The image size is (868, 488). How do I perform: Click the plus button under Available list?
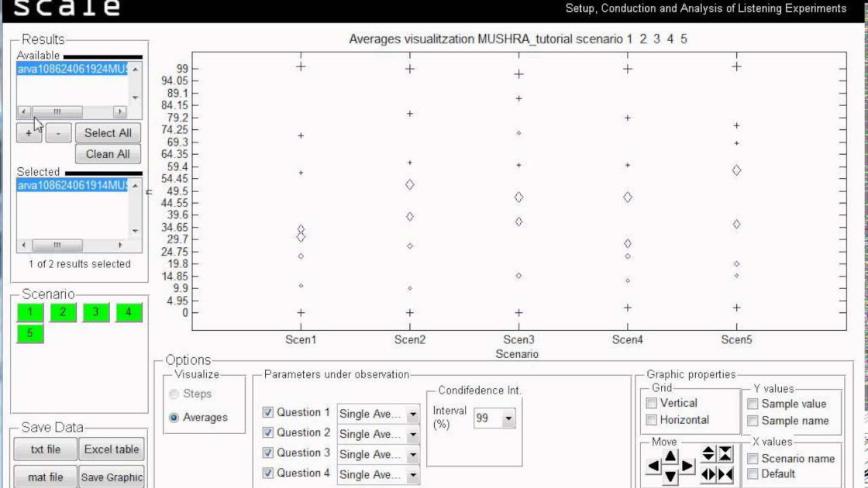coord(28,133)
